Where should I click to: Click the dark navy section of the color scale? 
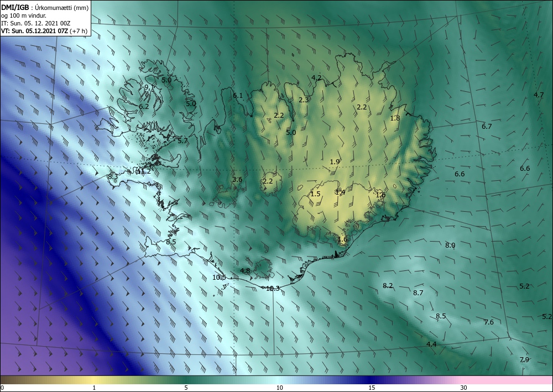pos(371,380)
